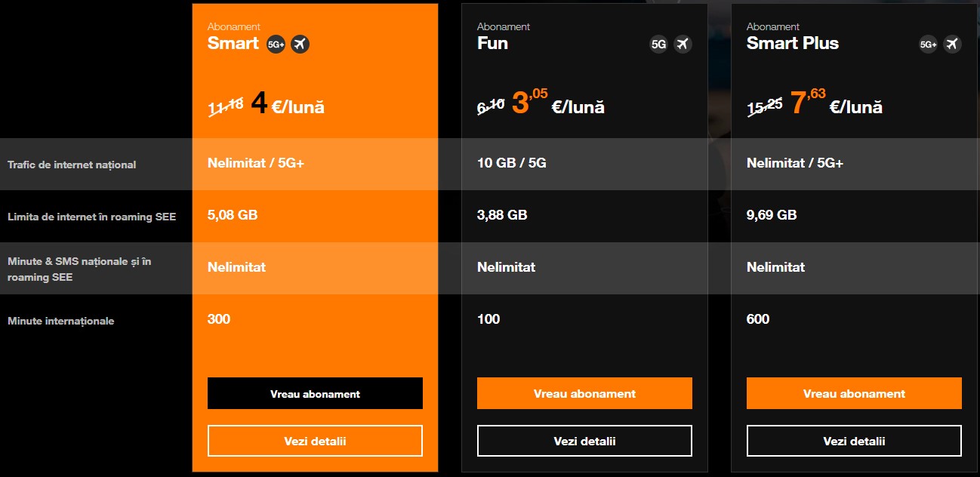The image size is (980, 477).
Task: Select the Smart Plus plan title
Action: click(x=793, y=43)
